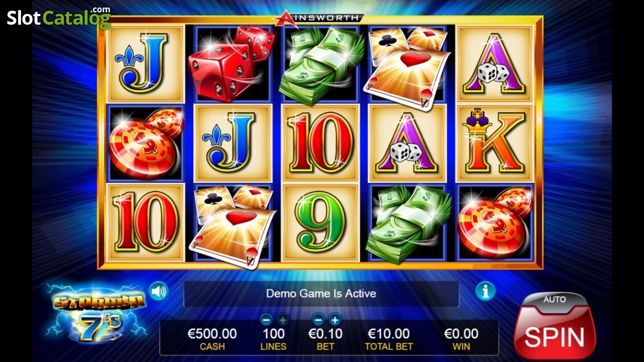Increase the bet amount
The image size is (644, 362).
(335, 320)
